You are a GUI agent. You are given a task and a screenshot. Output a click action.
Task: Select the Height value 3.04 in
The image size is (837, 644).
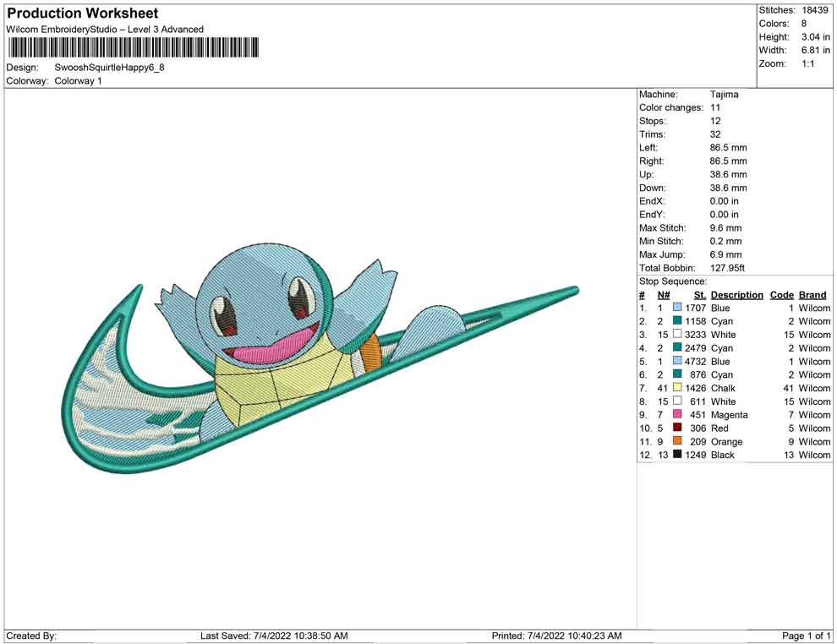tap(816, 37)
